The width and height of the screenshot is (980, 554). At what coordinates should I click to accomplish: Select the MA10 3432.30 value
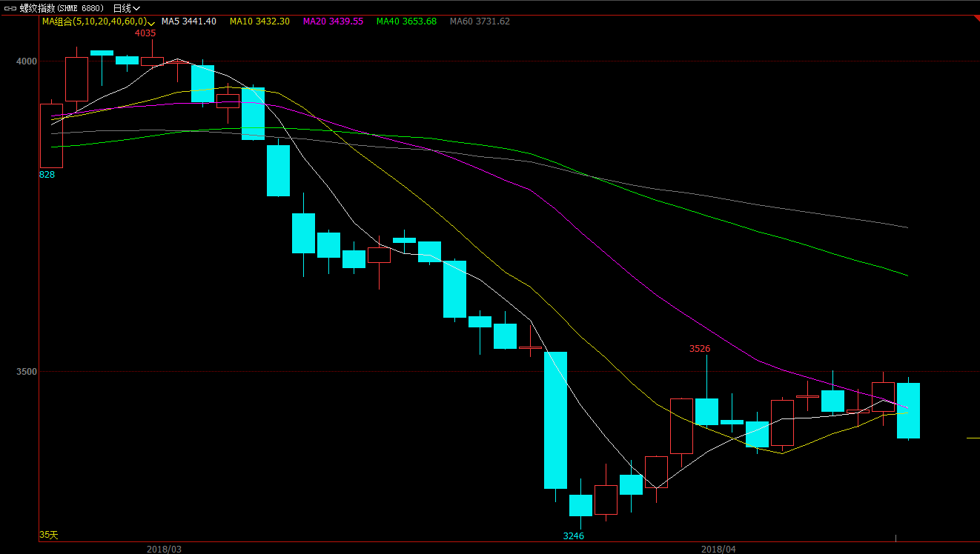259,21
